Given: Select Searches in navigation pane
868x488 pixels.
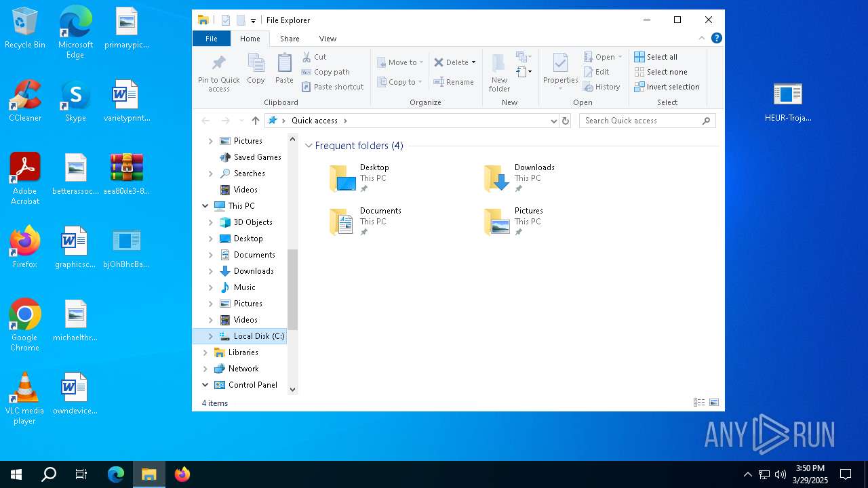Looking at the screenshot, I should pos(243,174).
